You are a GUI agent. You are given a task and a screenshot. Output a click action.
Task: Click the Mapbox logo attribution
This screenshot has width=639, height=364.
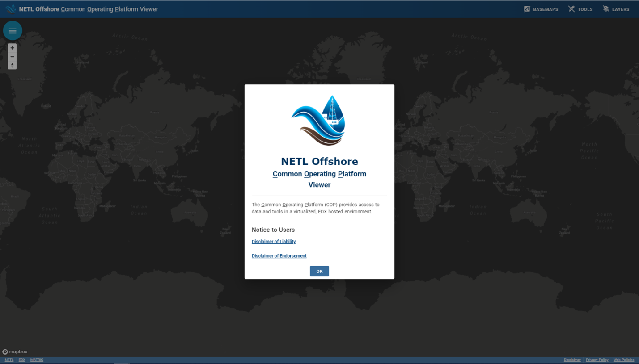[15, 352]
